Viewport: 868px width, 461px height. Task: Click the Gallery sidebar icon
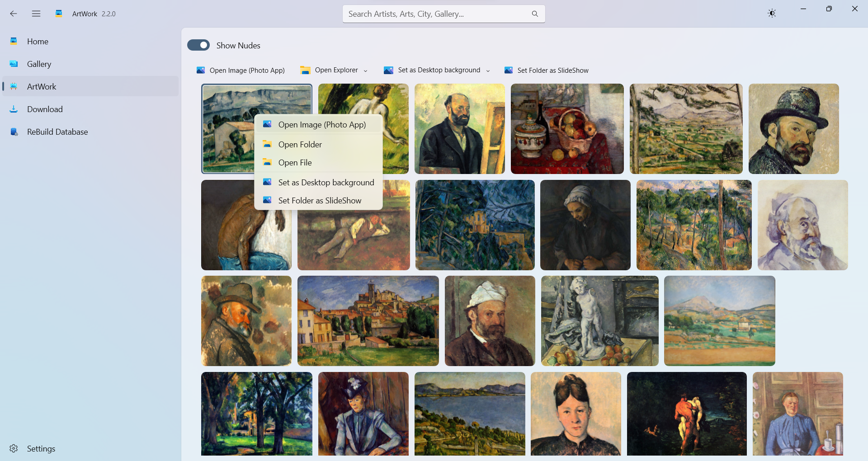(x=14, y=64)
